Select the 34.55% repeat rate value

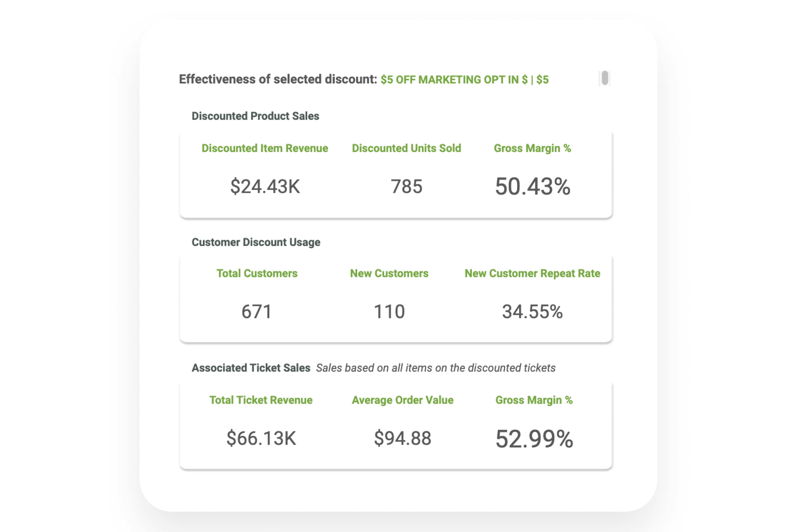click(532, 311)
